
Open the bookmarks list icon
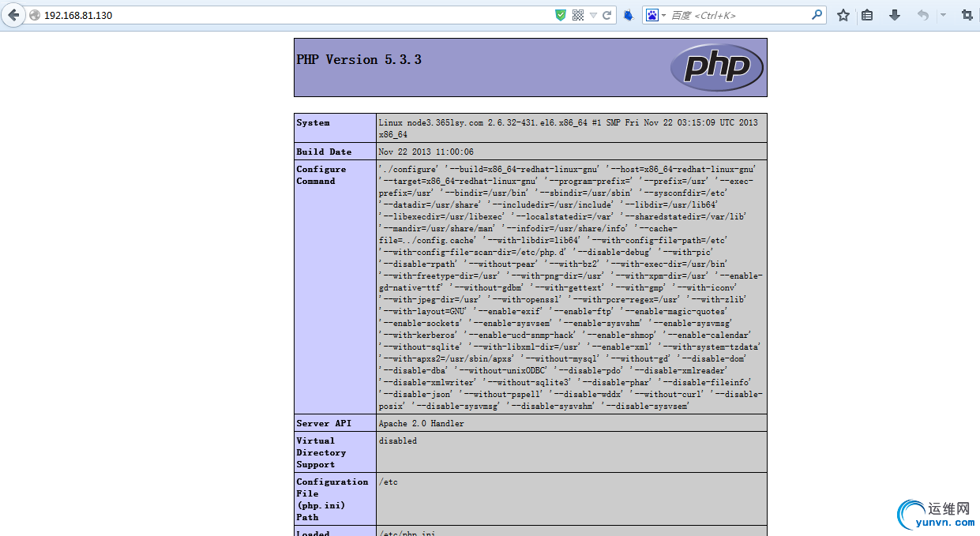(x=867, y=15)
